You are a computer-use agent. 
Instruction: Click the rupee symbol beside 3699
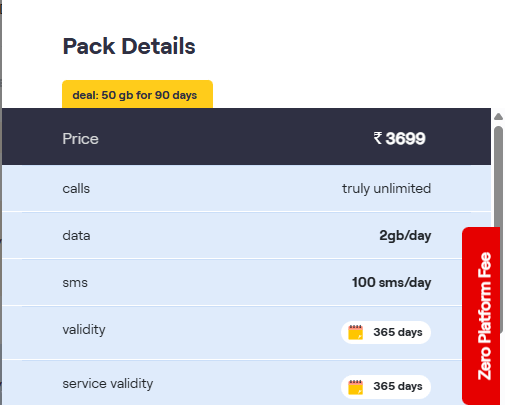pyautogui.click(x=378, y=138)
